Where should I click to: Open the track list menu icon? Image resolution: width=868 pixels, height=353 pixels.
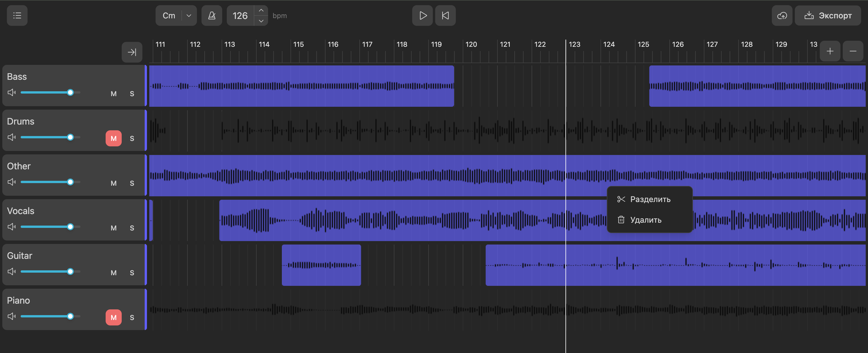tap(17, 15)
